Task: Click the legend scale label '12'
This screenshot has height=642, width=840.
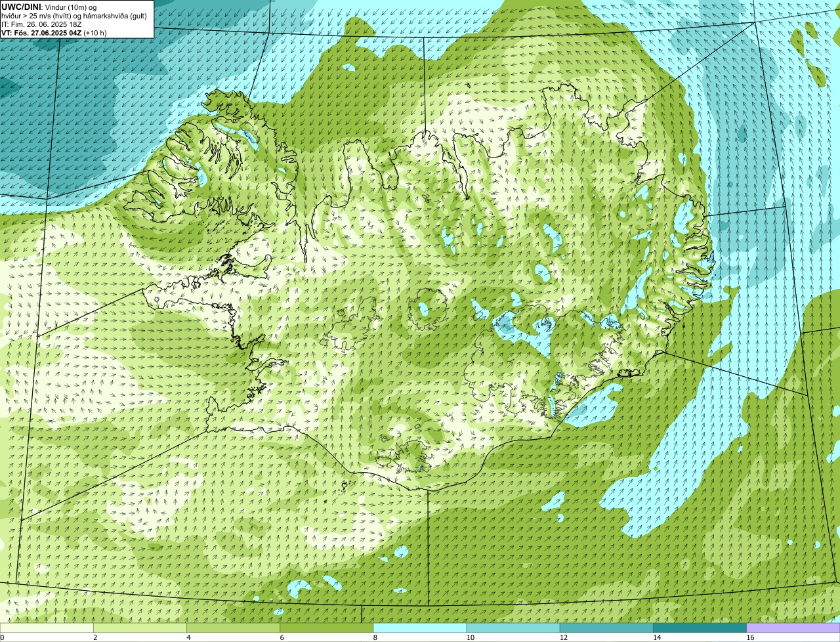Action: tap(564, 637)
